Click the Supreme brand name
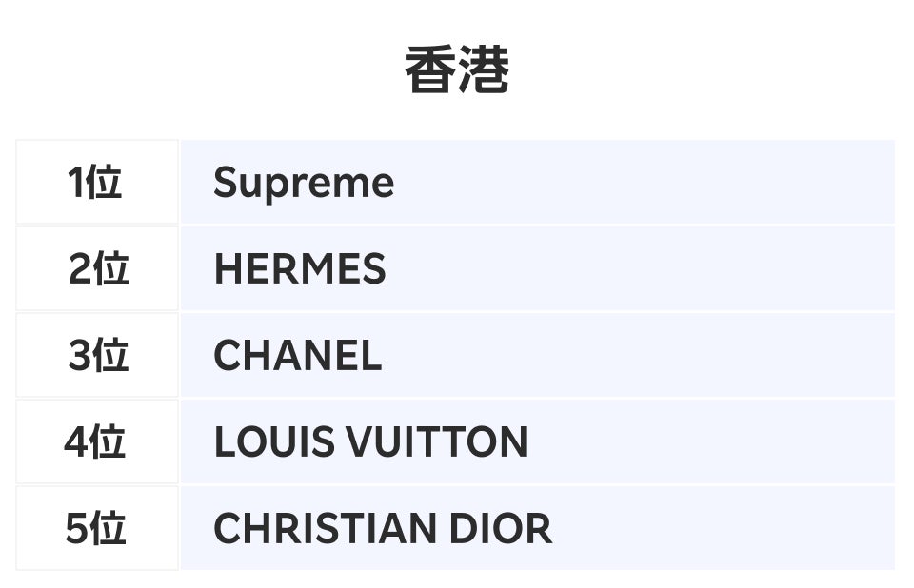Viewport: 914px width, 588px height. [x=303, y=182]
